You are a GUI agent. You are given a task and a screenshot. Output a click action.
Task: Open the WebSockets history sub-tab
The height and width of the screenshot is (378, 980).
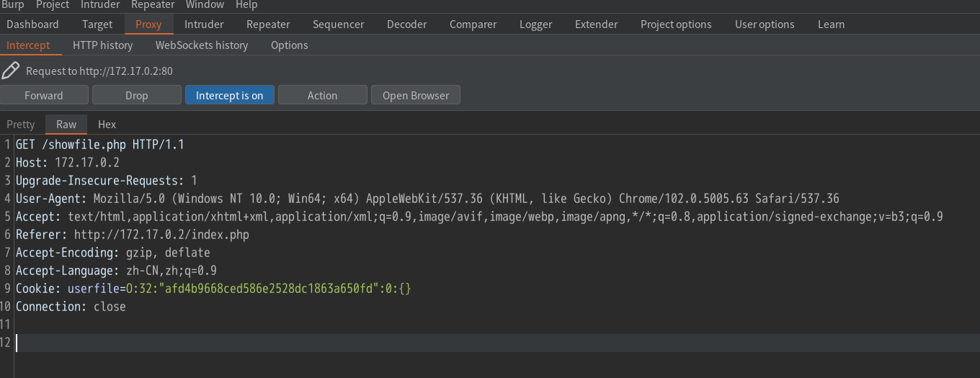coord(202,45)
